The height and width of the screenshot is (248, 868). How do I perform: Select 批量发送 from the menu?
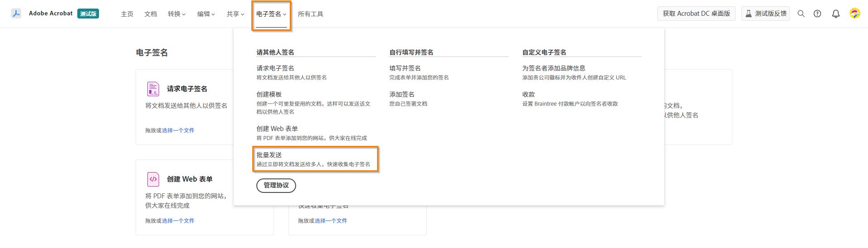point(269,155)
